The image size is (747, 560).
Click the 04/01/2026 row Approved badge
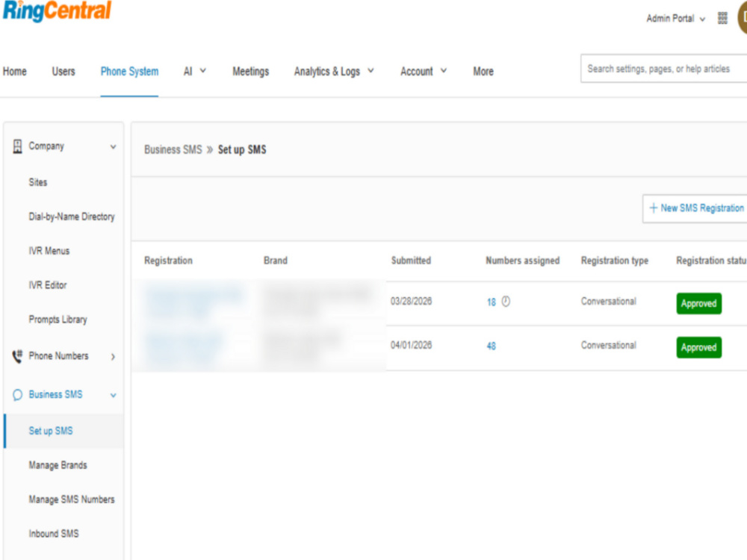pos(699,347)
